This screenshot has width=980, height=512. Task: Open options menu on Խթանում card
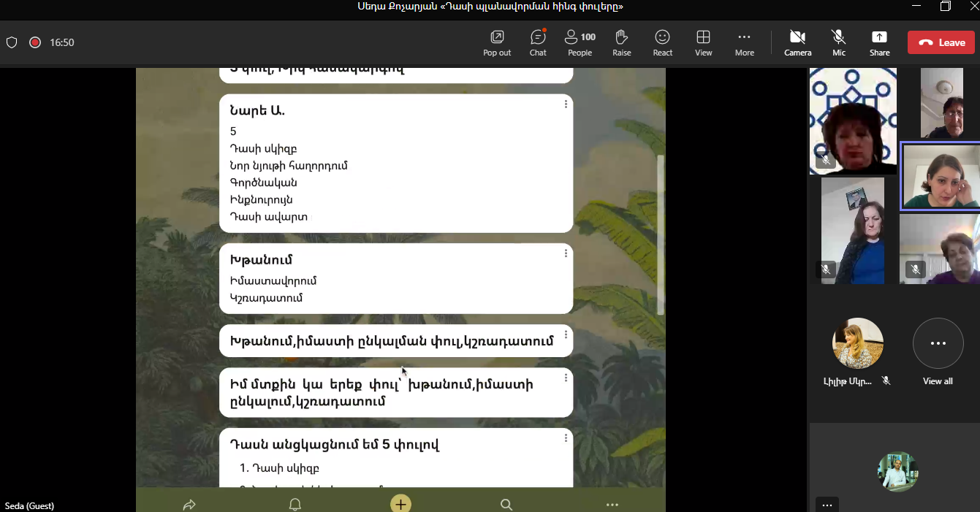tap(566, 253)
